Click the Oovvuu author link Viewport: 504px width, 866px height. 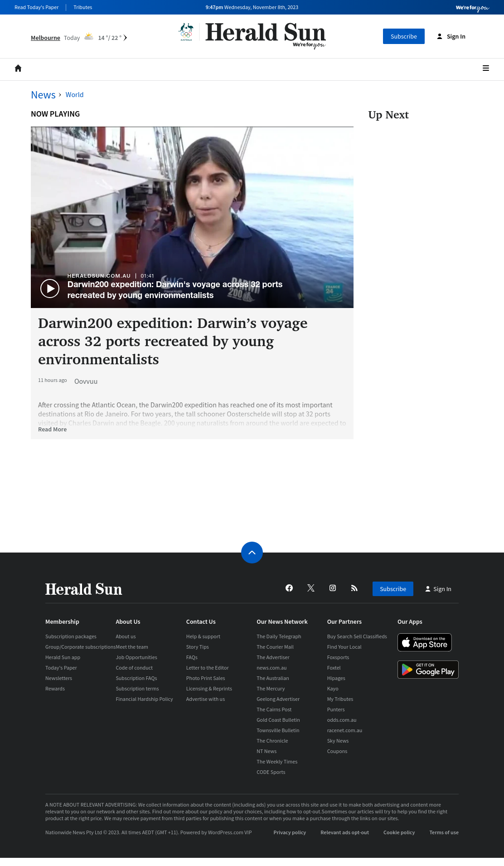(86, 382)
